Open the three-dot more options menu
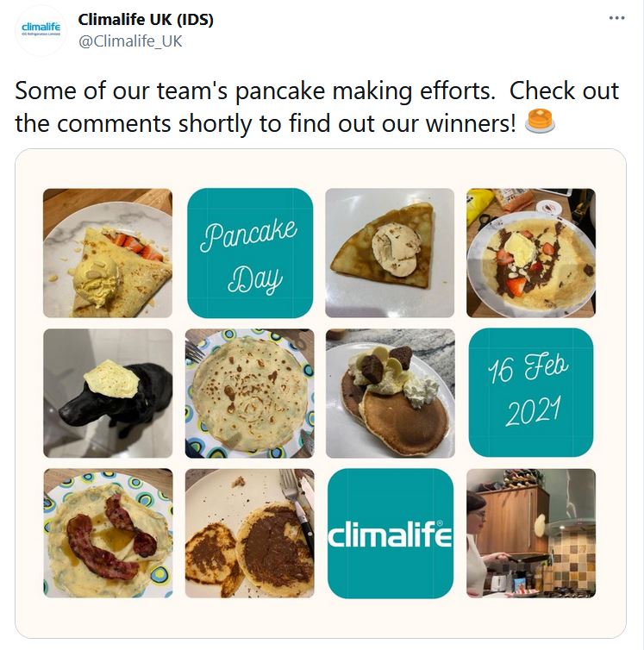The width and height of the screenshot is (644, 650). pos(616,18)
